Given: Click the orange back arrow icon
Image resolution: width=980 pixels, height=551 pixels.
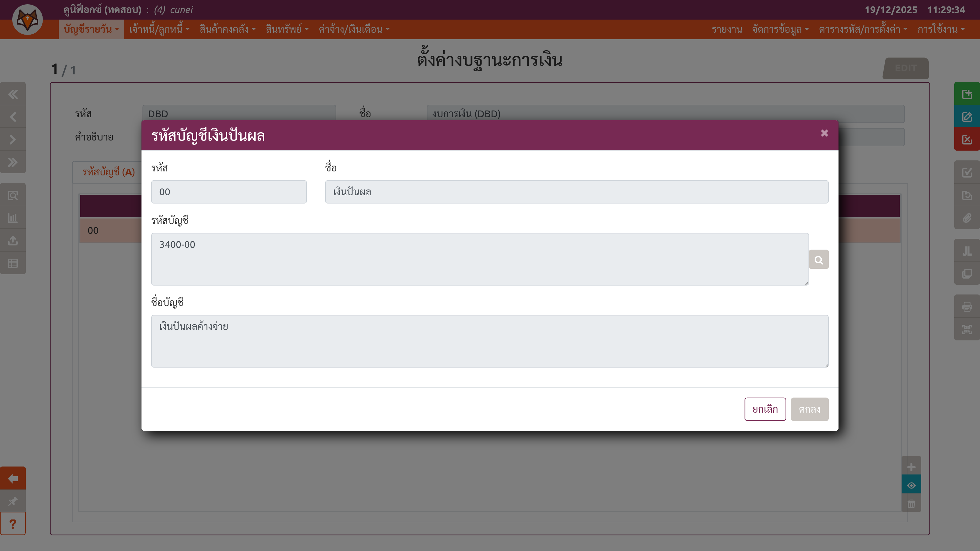Looking at the screenshot, I should click(x=13, y=478).
